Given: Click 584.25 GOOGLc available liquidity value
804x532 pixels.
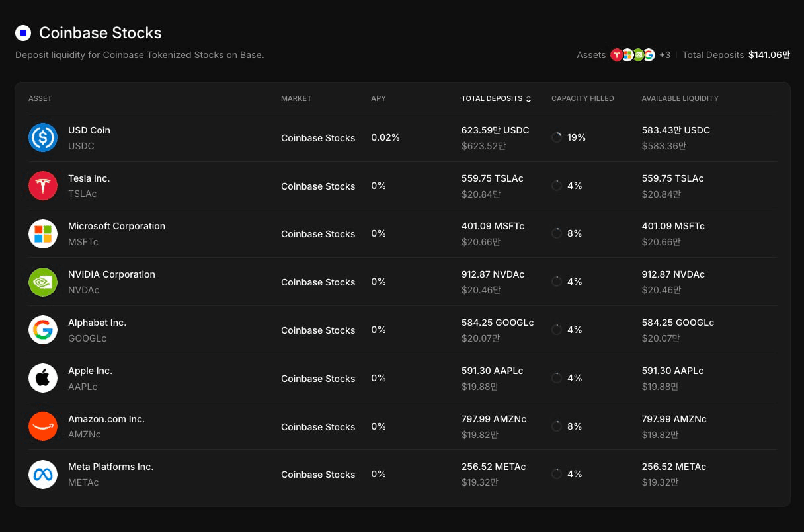Looking at the screenshot, I should pos(678,323).
